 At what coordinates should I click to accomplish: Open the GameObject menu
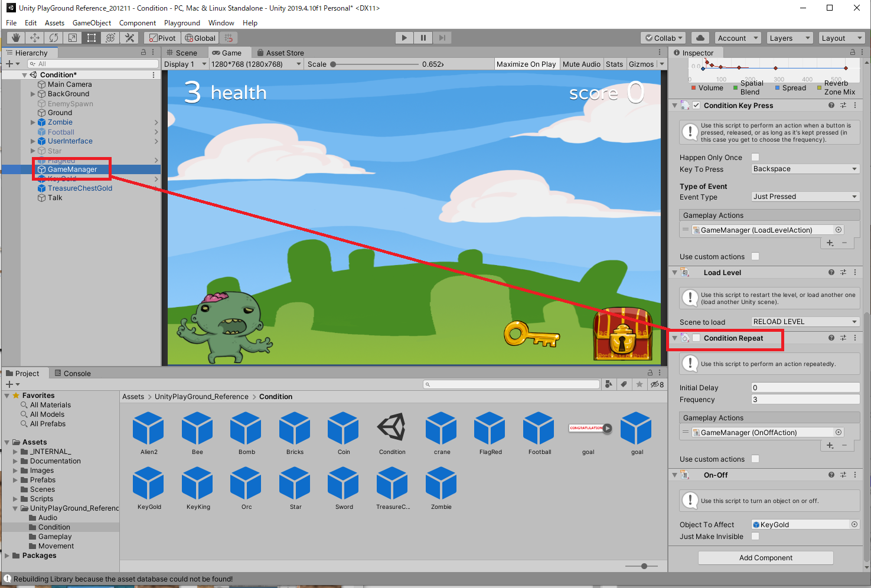click(x=92, y=23)
